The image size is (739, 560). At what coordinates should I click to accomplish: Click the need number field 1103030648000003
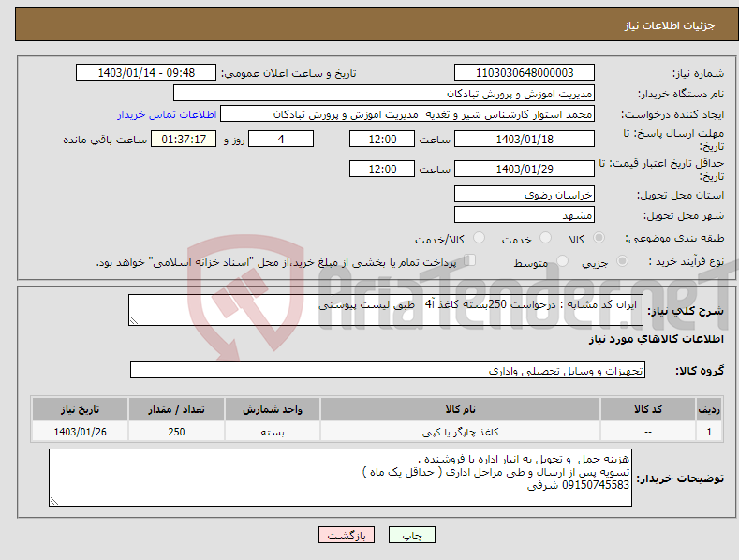[525, 73]
